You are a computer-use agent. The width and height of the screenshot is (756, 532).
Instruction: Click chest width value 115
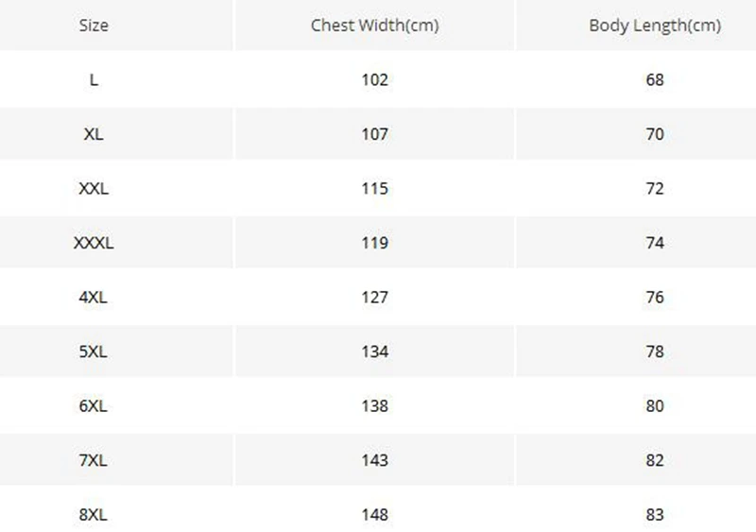pos(374,189)
